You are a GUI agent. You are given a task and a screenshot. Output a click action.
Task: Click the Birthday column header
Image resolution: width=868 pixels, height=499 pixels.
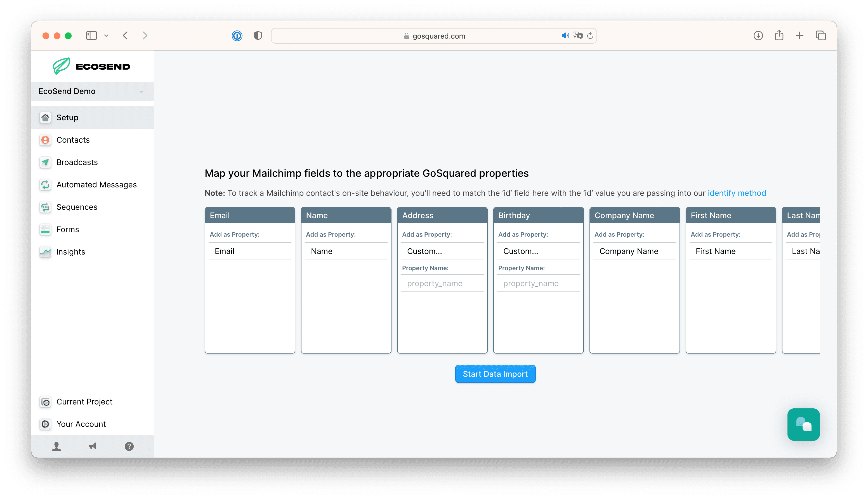538,215
